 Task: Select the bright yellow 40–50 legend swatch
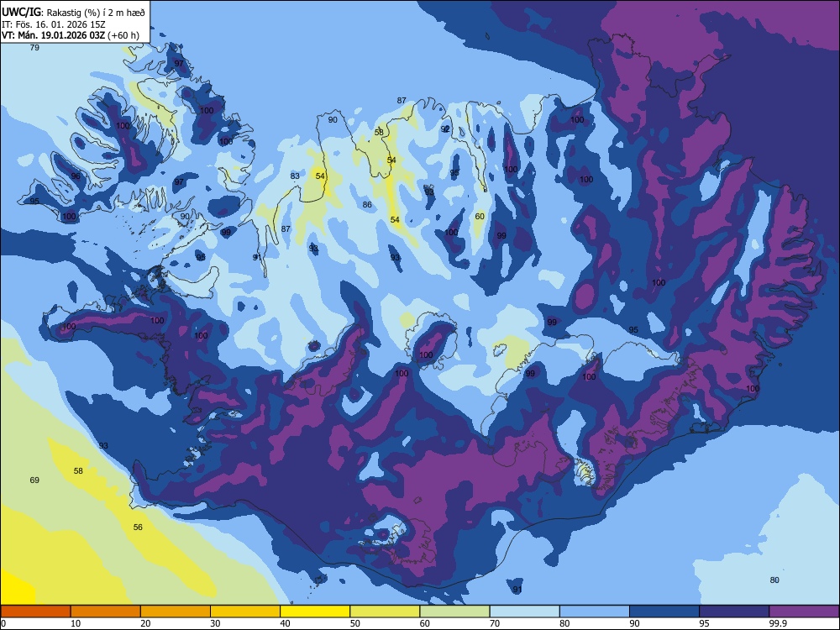315,612
